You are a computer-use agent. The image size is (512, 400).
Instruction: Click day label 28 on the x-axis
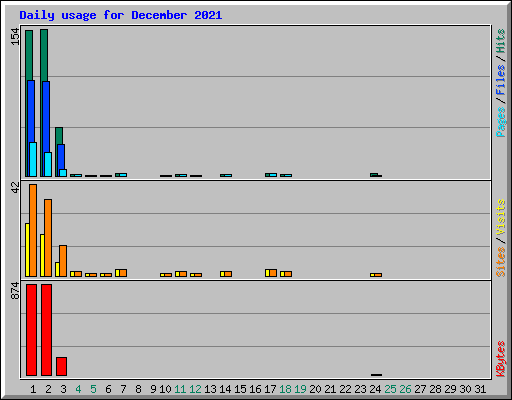[x=436, y=389]
